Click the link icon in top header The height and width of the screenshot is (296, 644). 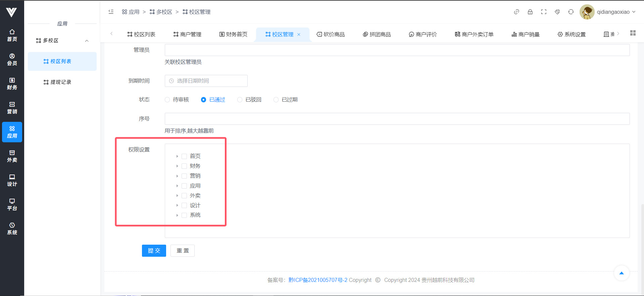pos(516,12)
